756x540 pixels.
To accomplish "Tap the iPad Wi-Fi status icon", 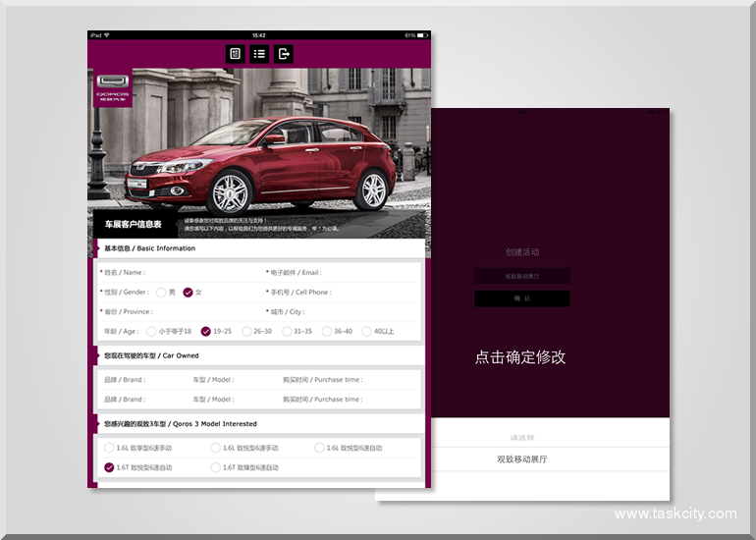I will pyautogui.click(x=107, y=35).
